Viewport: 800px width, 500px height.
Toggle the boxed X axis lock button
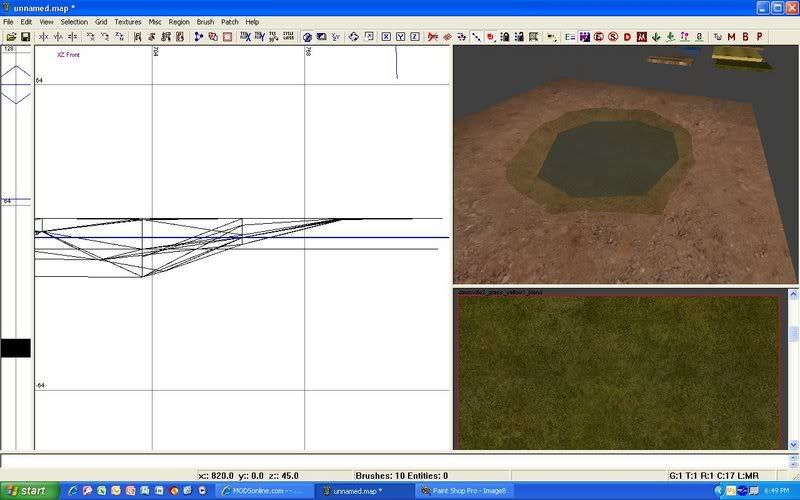pos(386,37)
